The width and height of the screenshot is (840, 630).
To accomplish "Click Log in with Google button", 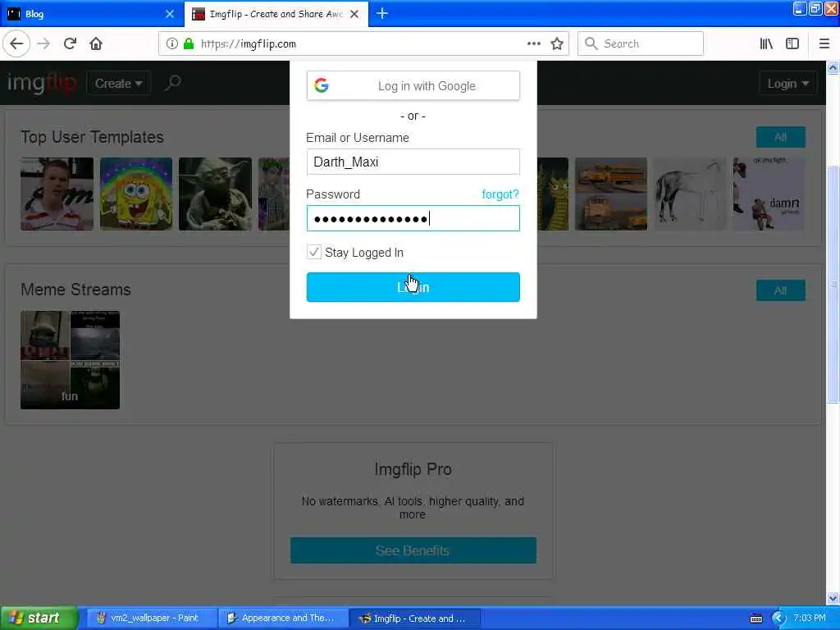I will [413, 85].
